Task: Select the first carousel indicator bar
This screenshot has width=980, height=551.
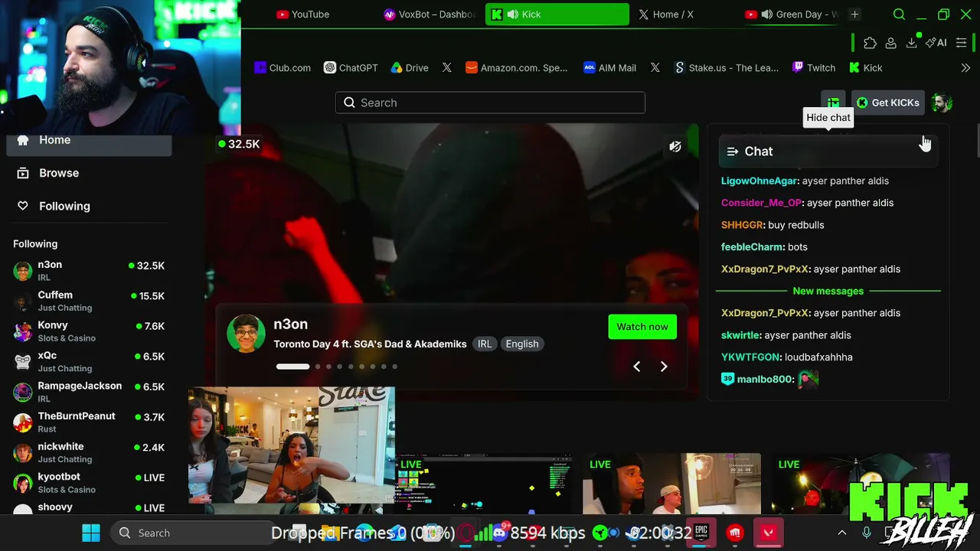Action: tap(292, 367)
